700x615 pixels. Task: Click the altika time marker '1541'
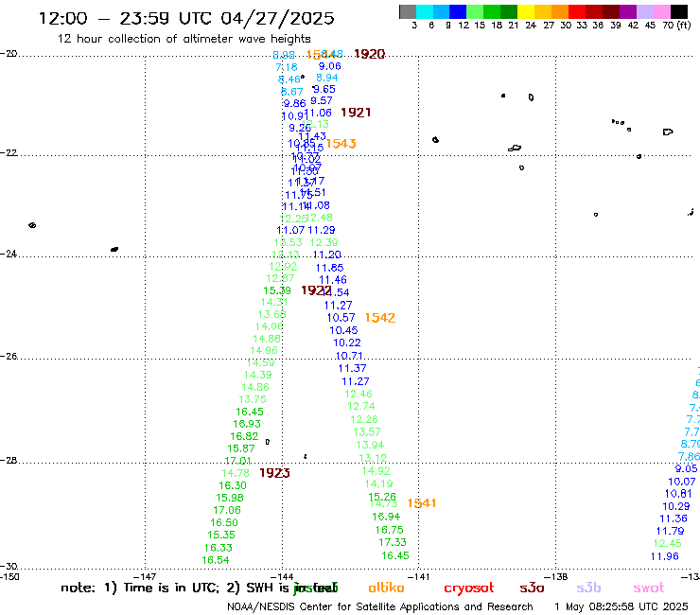422,503
